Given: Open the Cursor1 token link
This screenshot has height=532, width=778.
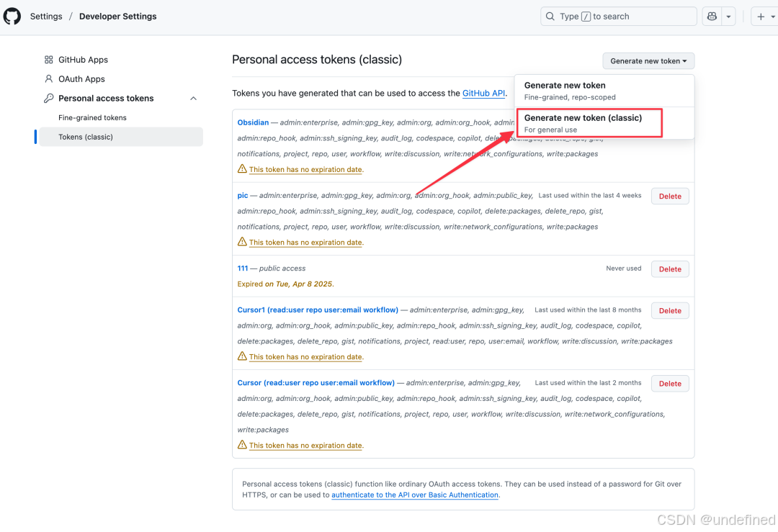Looking at the screenshot, I should pyautogui.click(x=318, y=310).
